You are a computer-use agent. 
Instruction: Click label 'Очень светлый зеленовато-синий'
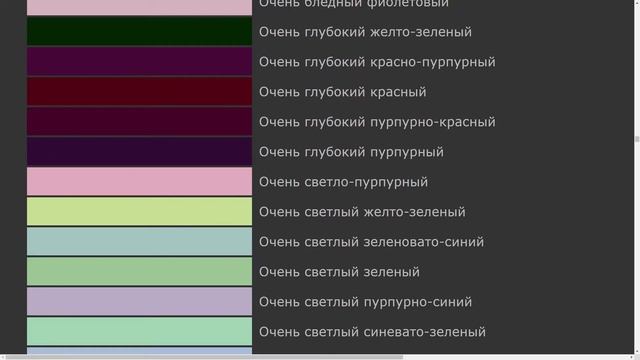coord(371,242)
